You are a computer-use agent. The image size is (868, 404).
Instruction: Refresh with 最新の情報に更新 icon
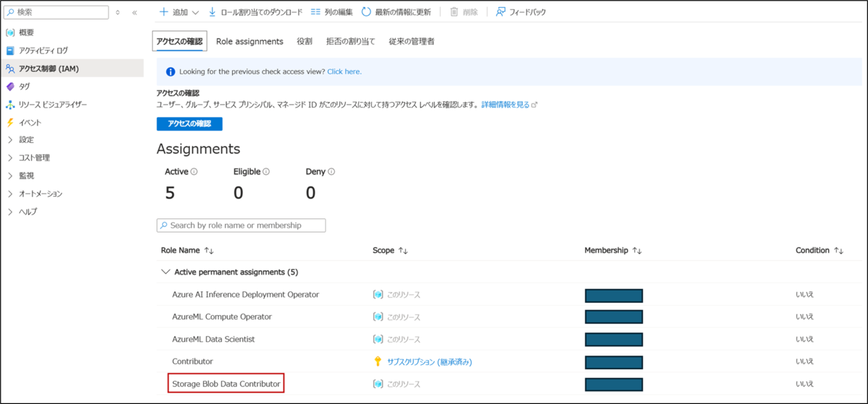(x=367, y=12)
